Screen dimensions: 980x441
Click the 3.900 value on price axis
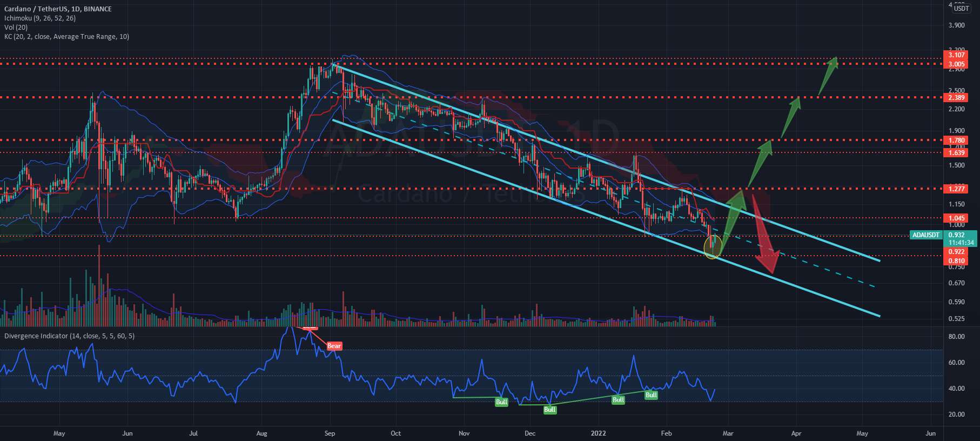point(956,25)
